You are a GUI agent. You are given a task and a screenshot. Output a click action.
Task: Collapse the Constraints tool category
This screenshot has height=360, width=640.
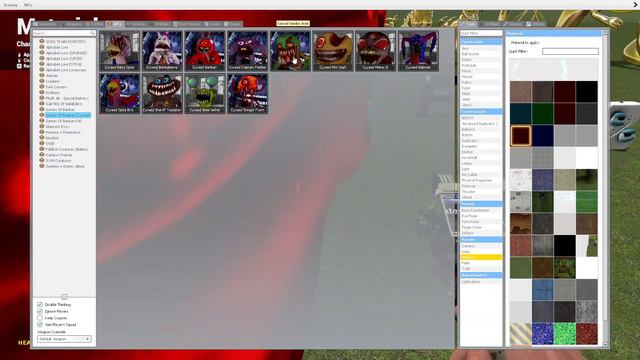click(x=481, y=42)
